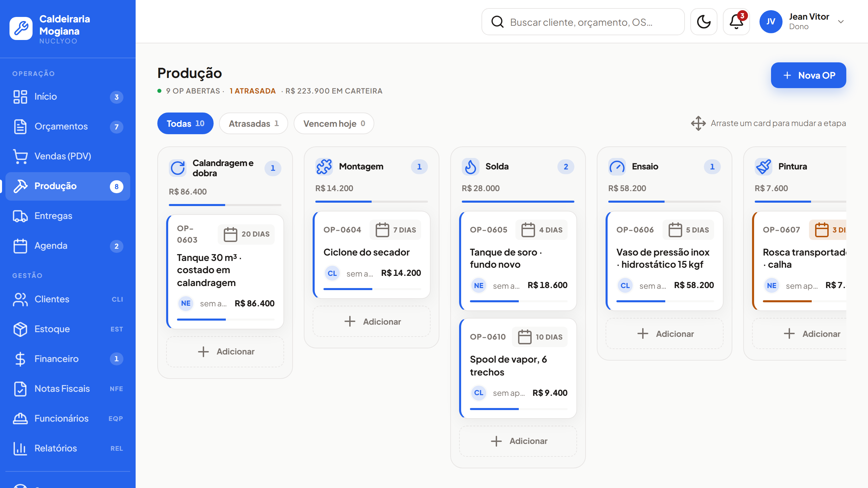
Task: Click the Calandragem e dobra column icon
Action: [x=178, y=168]
